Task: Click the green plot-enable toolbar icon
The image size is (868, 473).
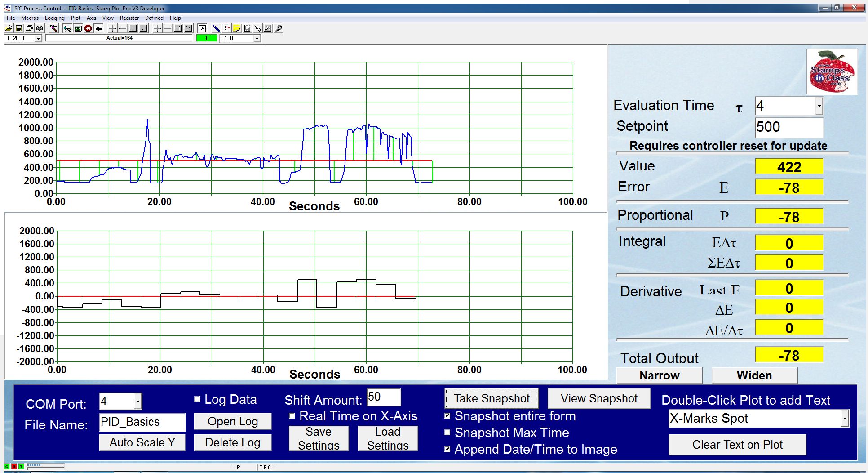Action: [78, 28]
